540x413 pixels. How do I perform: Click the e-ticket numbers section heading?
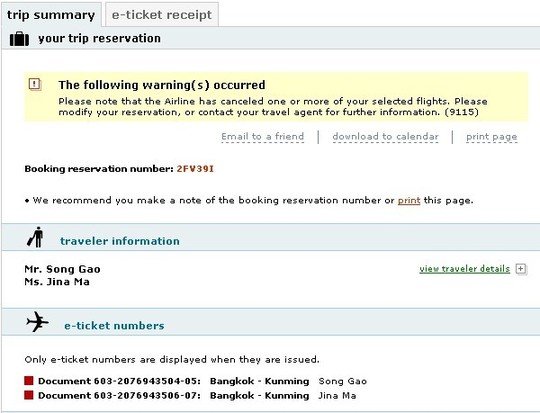click(114, 326)
